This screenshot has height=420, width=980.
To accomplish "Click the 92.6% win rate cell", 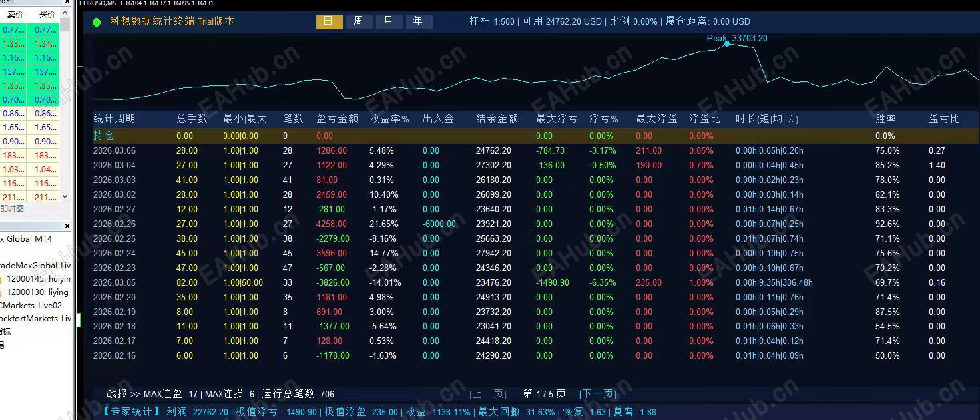I will (x=887, y=224).
